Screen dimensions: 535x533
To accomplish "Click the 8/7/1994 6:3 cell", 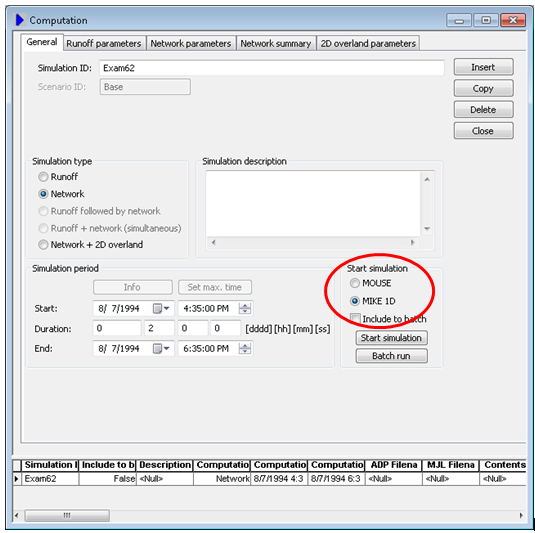I will [x=336, y=479].
